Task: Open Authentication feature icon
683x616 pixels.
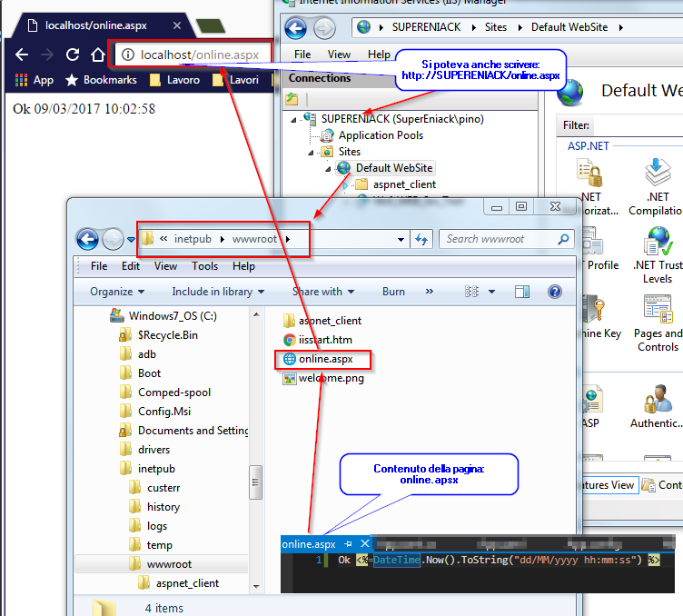Action: point(658,406)
